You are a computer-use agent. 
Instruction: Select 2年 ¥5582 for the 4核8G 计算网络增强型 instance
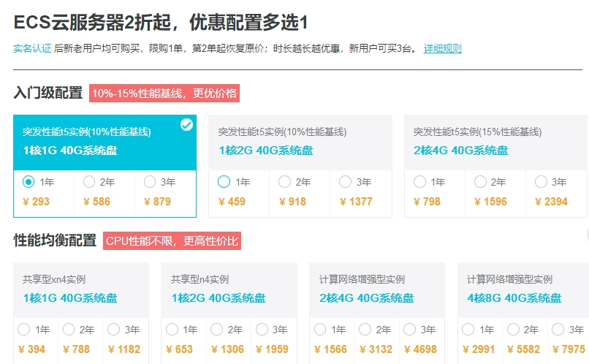coord(513,330)
